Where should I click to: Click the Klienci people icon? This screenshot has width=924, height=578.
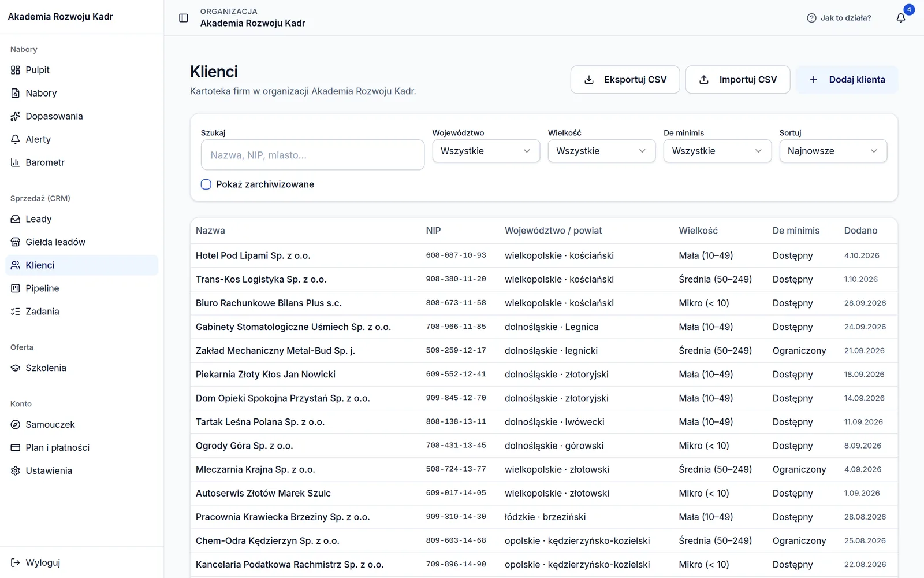(x=16, y=265)
